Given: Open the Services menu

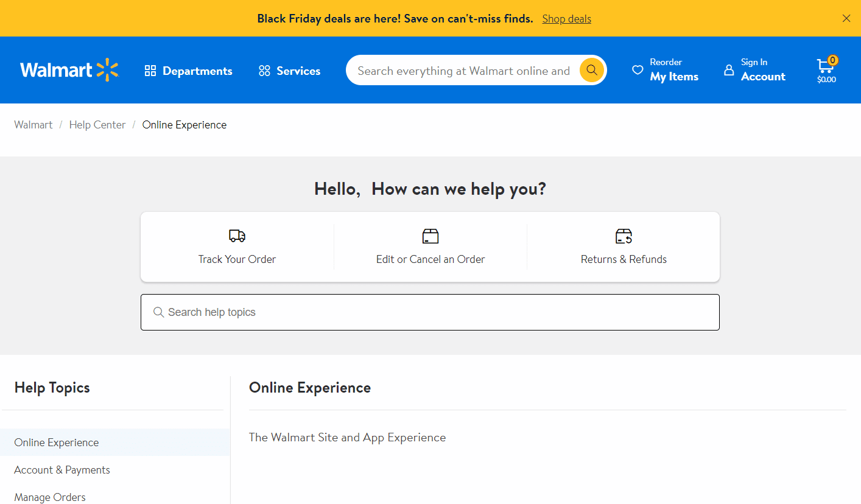Looking at the screenshot, I should tap(289, 71).
